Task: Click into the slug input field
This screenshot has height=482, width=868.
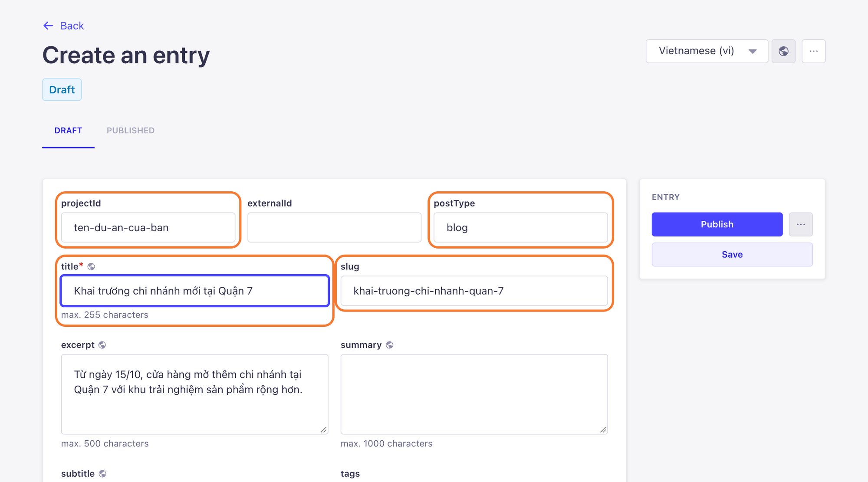Action: coord(474,291)
